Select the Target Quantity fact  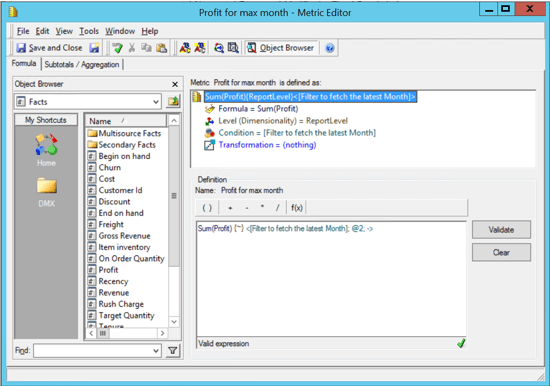tap(121, 315)
